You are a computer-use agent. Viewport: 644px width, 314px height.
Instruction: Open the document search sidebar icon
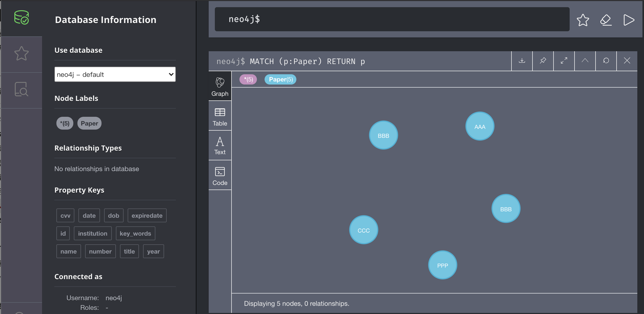point(22,89)
